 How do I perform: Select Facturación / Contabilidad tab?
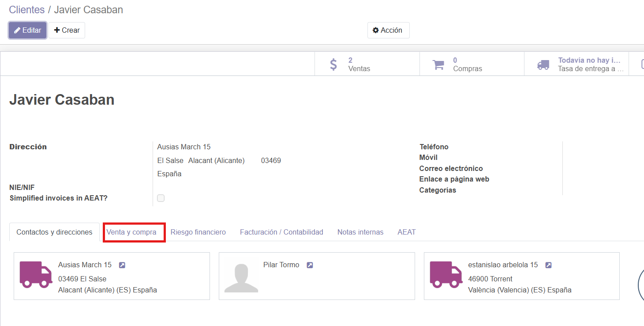[281, 232]
